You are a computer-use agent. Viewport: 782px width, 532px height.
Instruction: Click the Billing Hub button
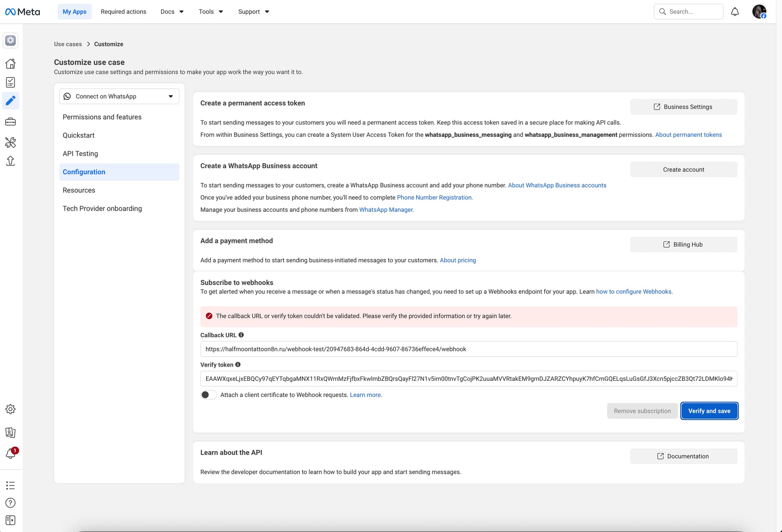pyautogui.click(x=683, y=244)
